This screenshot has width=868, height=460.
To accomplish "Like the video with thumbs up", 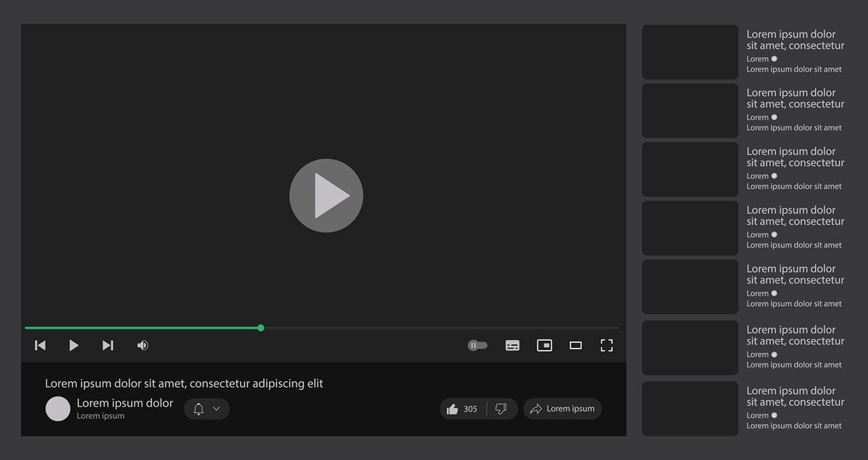I will [x=454, y=409].
